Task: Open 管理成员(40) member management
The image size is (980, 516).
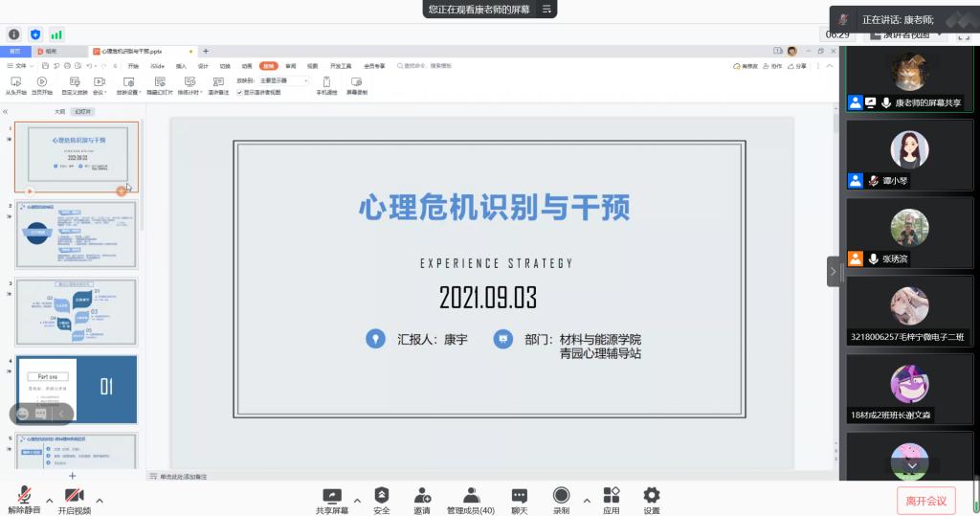Action: coord(471,501)
